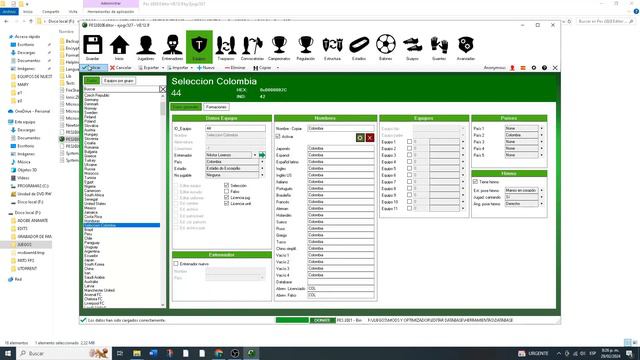The image size is (640, 360).
Task: Open the Regulación trophy icon
Action: click(x=306, y=45)
